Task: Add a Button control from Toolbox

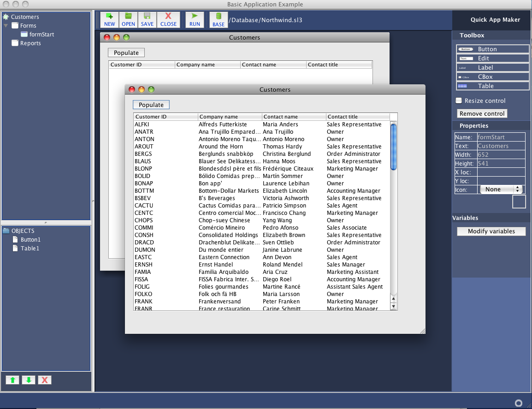Action: coord(493,49)
